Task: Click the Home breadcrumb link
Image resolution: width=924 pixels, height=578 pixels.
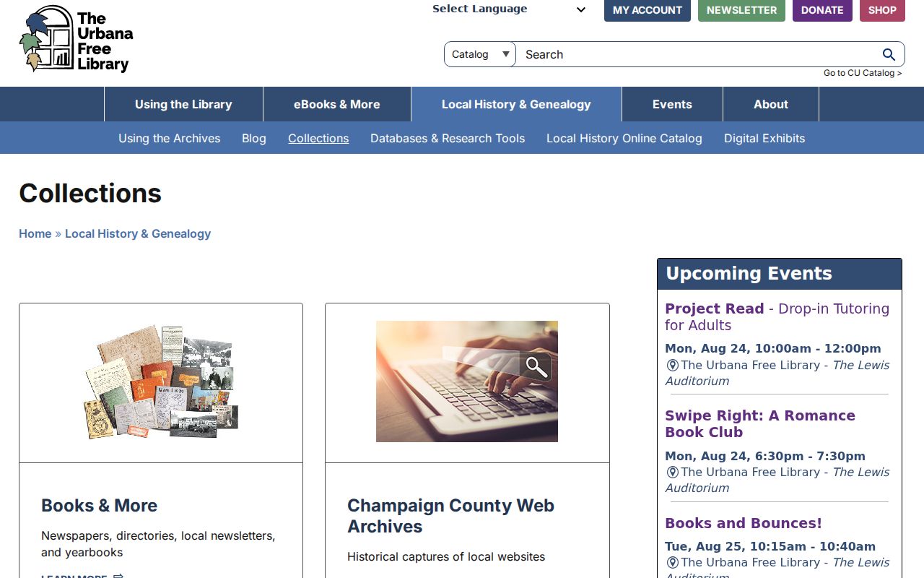Action: (35, 233)
